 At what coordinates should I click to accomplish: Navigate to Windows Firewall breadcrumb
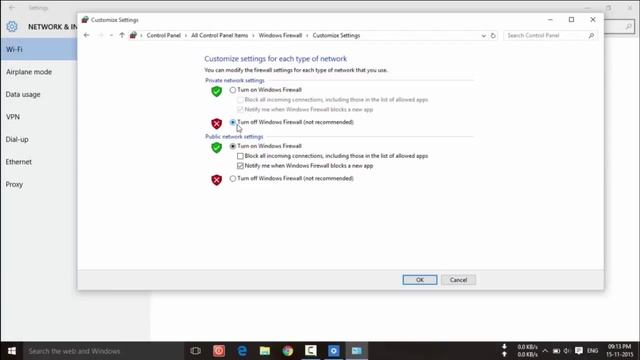280,36
